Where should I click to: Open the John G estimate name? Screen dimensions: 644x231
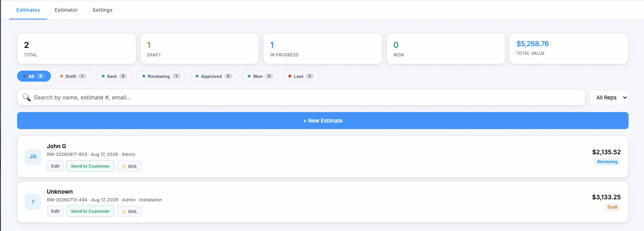coord(57,146)
